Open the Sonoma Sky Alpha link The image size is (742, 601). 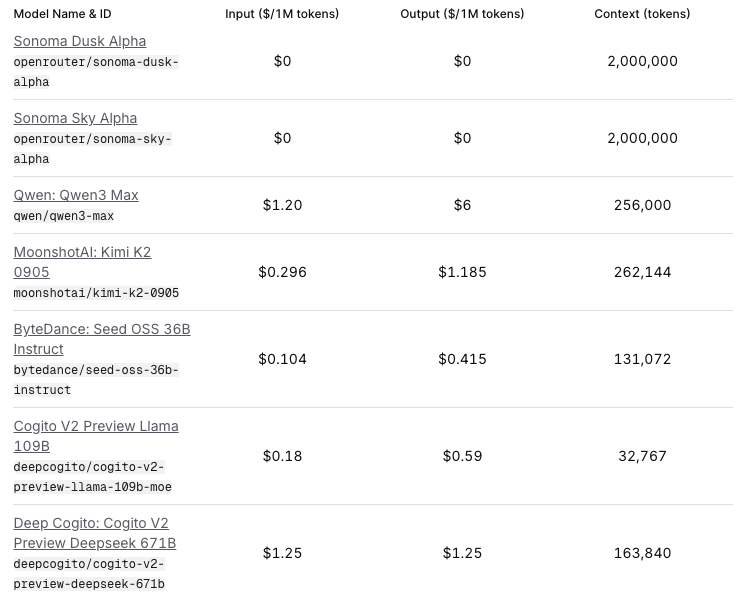coord(75,118)
